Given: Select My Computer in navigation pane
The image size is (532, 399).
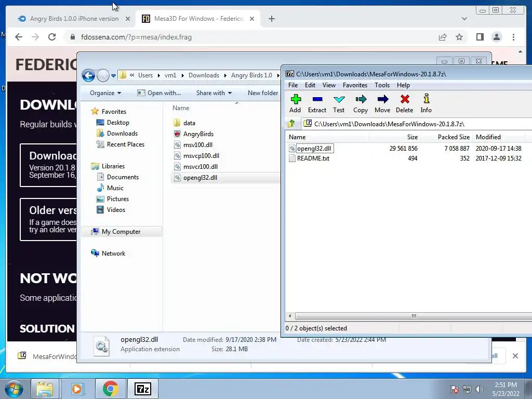Looking at the screenshot, I should 121,231.
